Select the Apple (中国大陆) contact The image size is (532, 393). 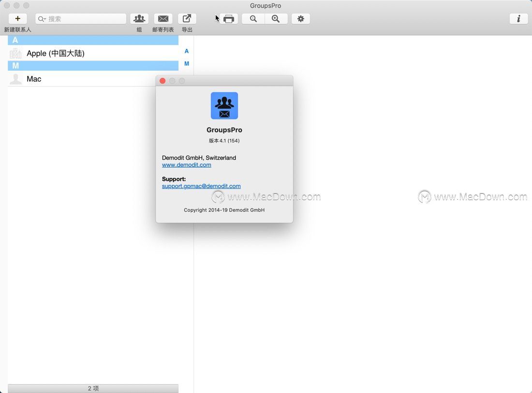click(93, 53)
